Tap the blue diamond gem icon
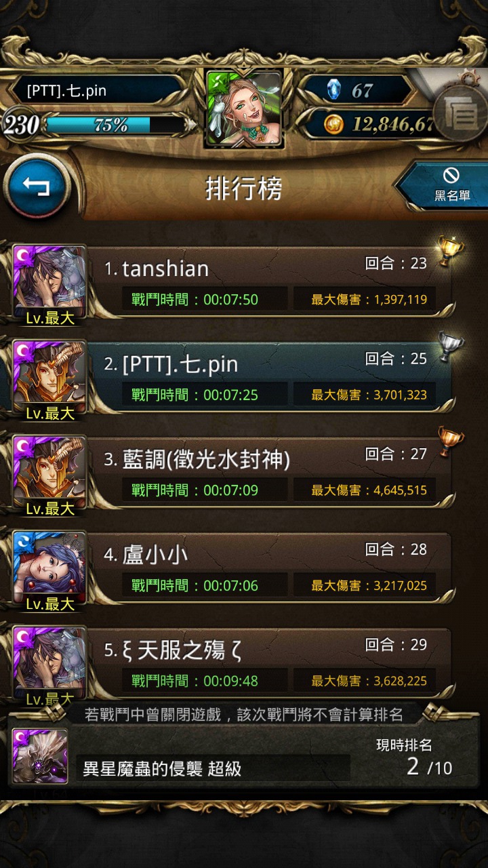This screenshot has width=488, height=868. [333, 90]
